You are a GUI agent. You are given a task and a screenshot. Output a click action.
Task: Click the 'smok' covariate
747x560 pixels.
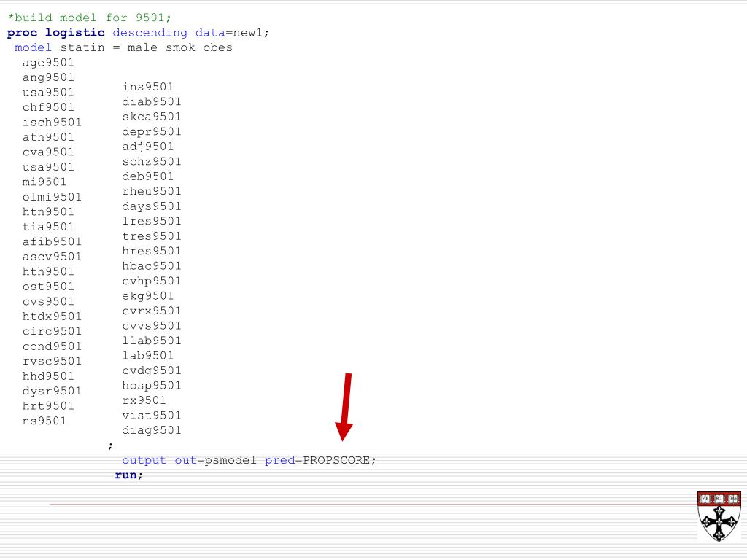tap(180, 47)
